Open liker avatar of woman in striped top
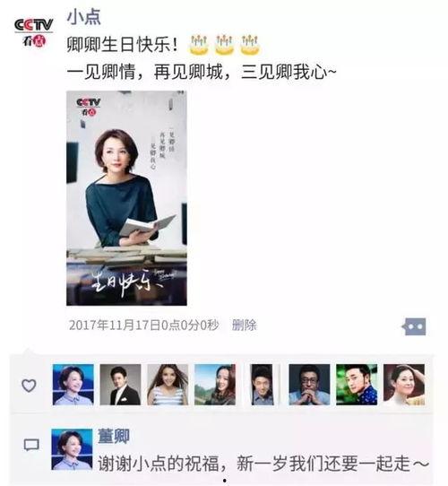The image size is (448, 486). (168, 385)
